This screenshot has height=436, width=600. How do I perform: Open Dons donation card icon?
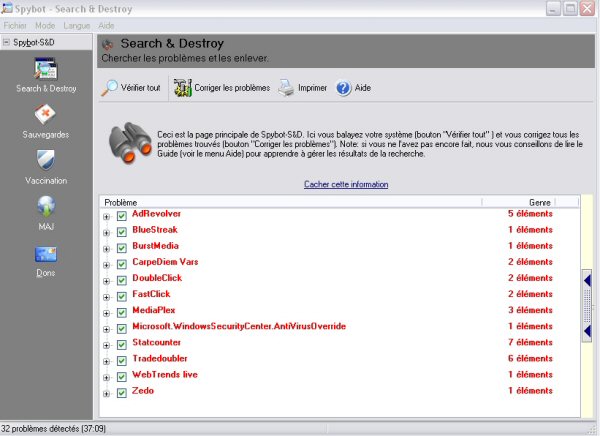point(46,254)
